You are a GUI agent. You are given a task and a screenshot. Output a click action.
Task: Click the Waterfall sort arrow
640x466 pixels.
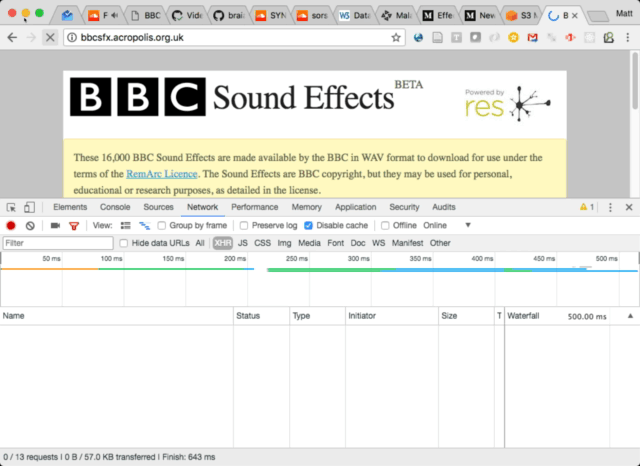pos(630,316)
